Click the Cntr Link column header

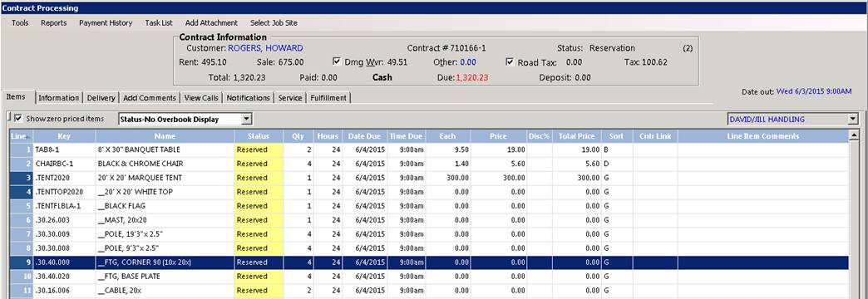click(x=655, y=136)
